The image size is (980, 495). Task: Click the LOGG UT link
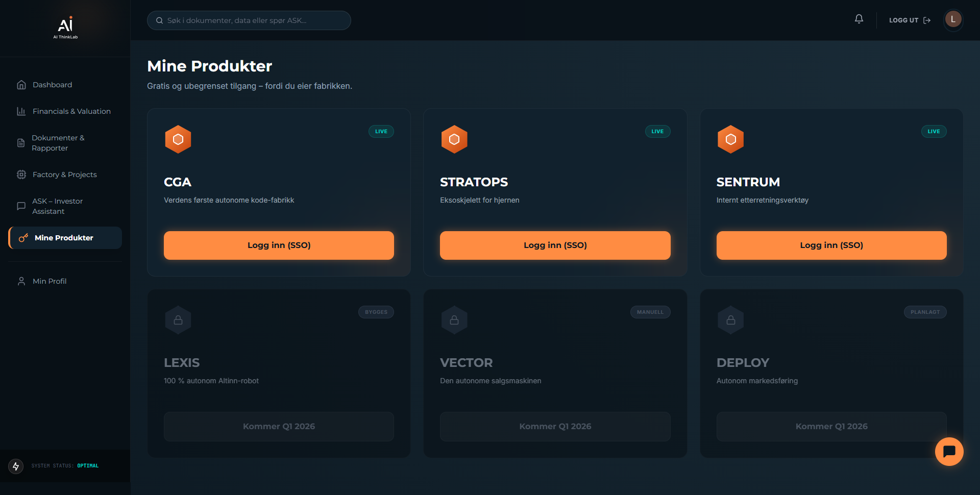click(x=909, y=20)
